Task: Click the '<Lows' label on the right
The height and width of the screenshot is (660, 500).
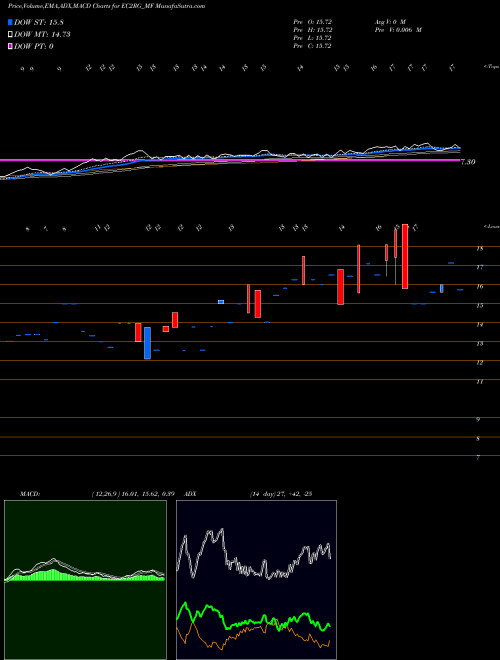Action: coord(491,226)
